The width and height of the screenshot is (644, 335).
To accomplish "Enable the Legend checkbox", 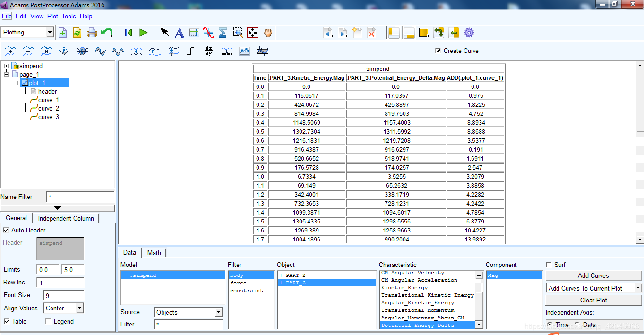I will (x=48, y=321).
